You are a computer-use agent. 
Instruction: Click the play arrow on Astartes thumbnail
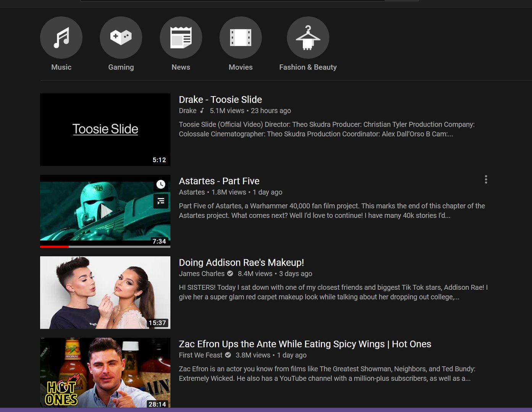click(x=106, y=211)
